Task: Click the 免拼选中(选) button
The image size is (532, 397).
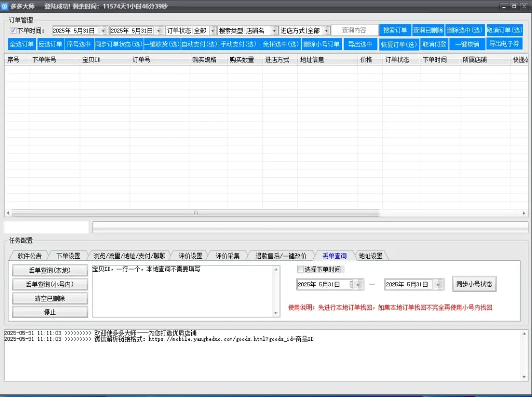Action: point(280,44)
